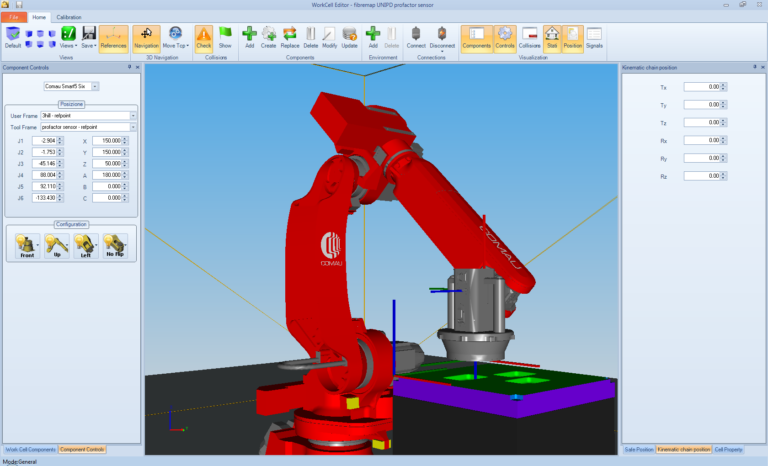
Task: Click the Left configuration button
Action: (84, 245)
